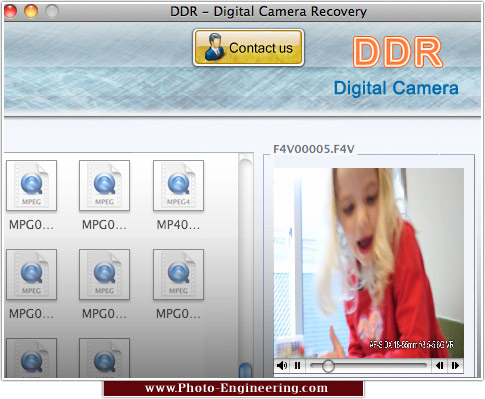Select first MPEG file in top row
This screenshot has height=399, width=485.
[x=31, y=185]
